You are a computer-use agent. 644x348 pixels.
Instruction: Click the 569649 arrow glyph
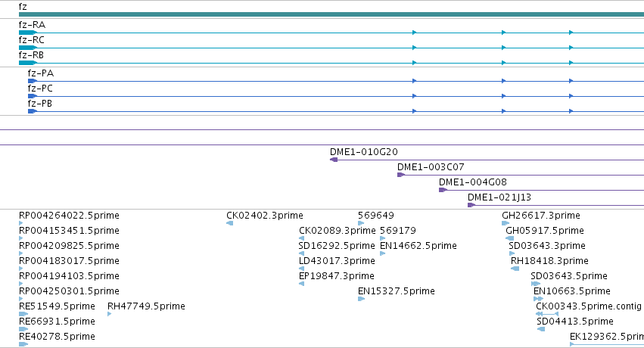361,223
